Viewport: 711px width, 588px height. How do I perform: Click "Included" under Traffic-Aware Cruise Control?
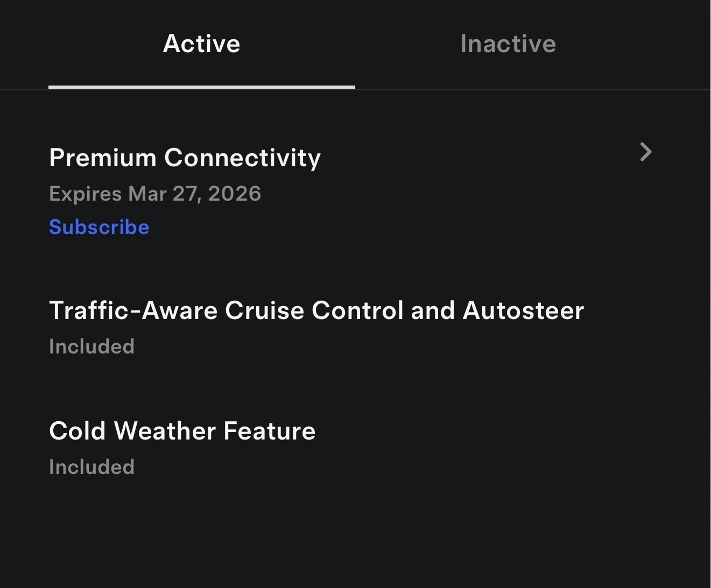pyautogui.click(x=91, y=346)
